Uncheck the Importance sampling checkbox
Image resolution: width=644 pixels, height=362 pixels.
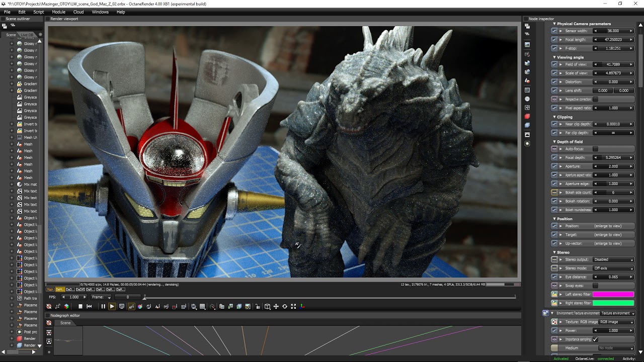[595, 339]
